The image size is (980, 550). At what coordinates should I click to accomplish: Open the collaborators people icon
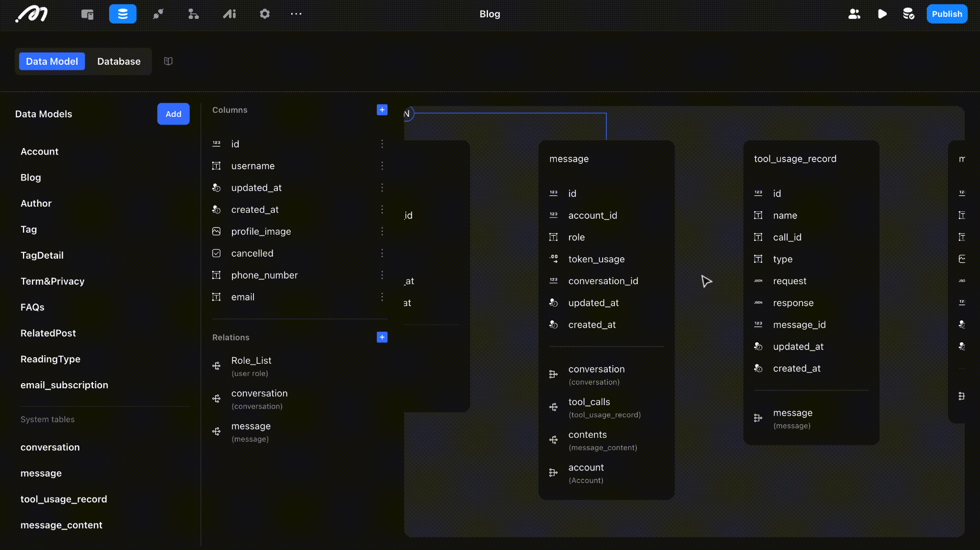click(854, 14)
